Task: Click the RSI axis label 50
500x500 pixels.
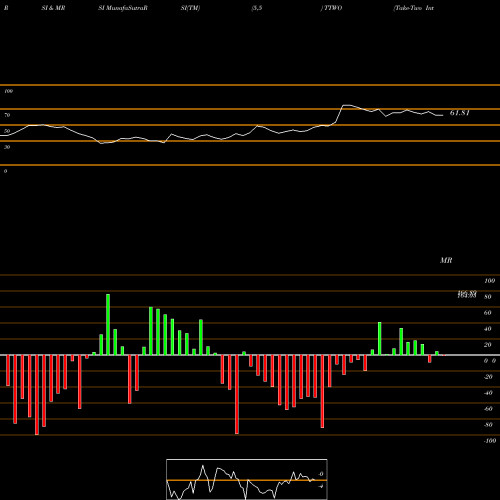Action: [7, 131]
